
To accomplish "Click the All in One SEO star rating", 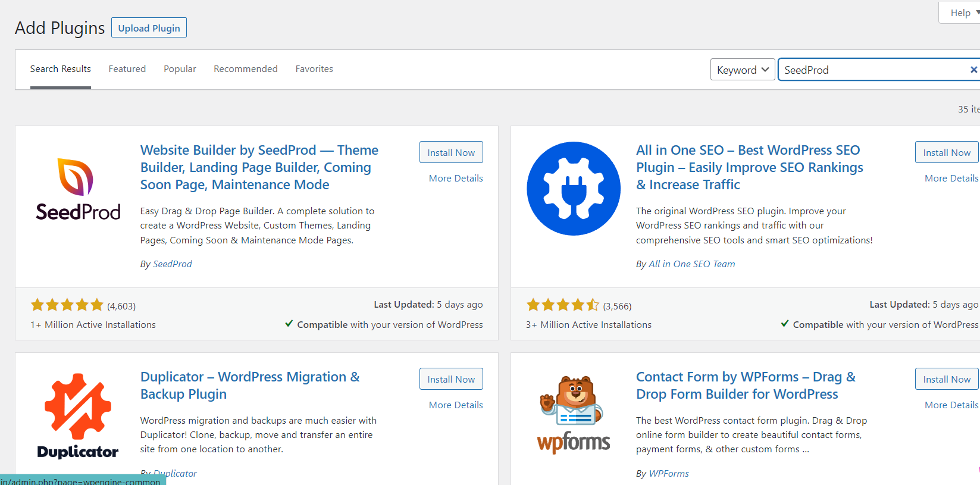I will coord(563,305).
